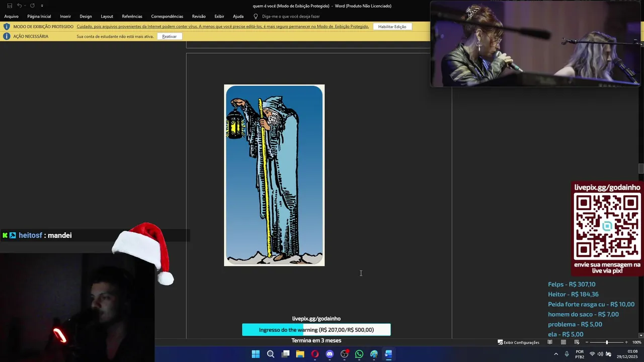Click the vertical scrollbar thumb

(641, 168)
